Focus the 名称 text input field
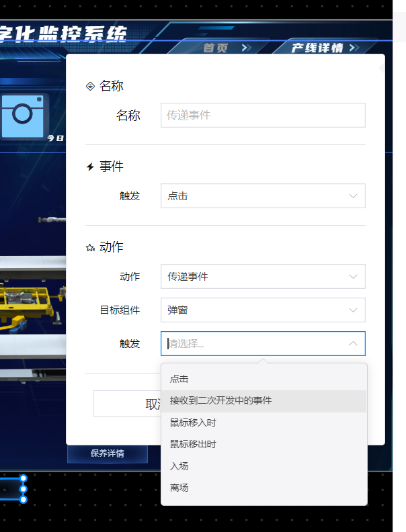The height and width of the screenshot is (532, 406). pyautogui.click(x=263, y=115)
